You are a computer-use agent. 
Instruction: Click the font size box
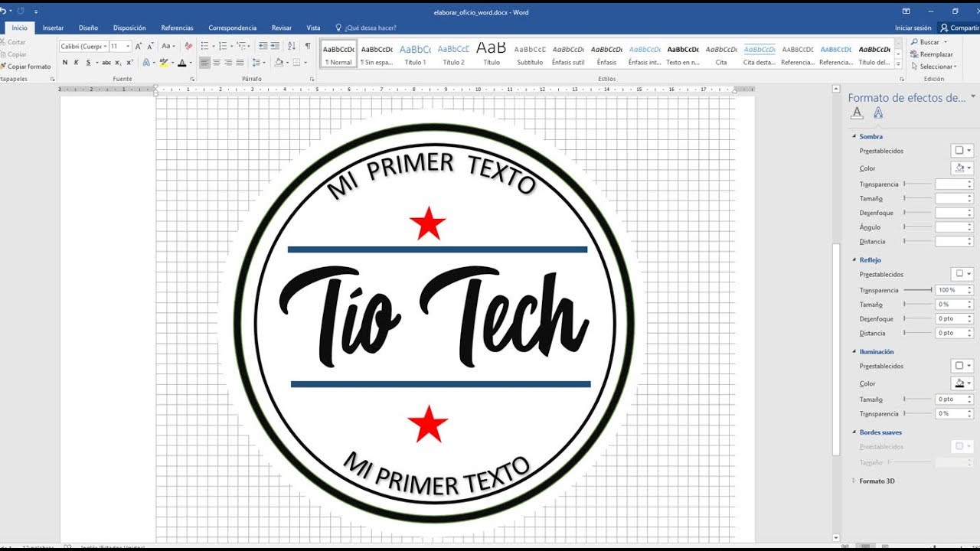point(119,47)
